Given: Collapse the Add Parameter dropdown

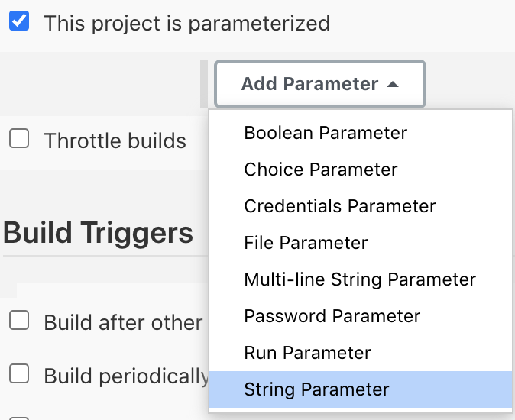Looking at the screenshot, I should pyautogui.click(x=320, y=84).
